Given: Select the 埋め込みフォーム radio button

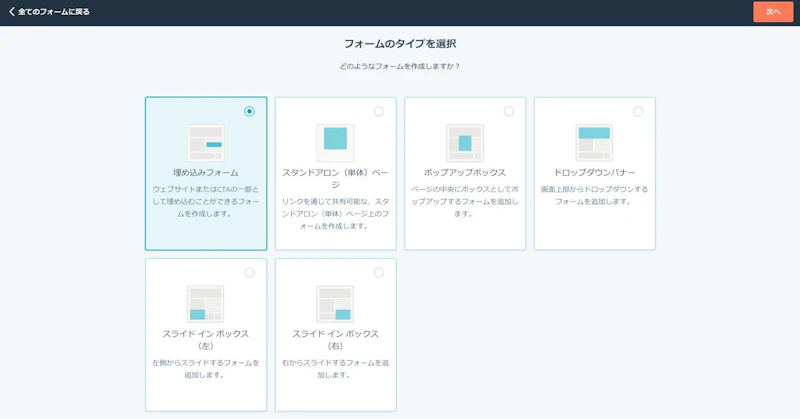Looking at the screenshot, I should [x=249, y=111].
